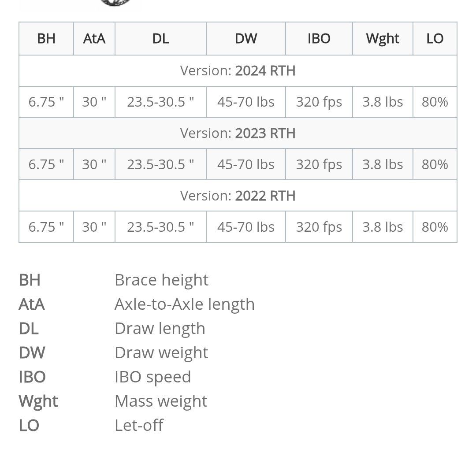The image size is (476, 471).
Task: Click the Axle-to-Axle length legend text
Action: point(185,304)
